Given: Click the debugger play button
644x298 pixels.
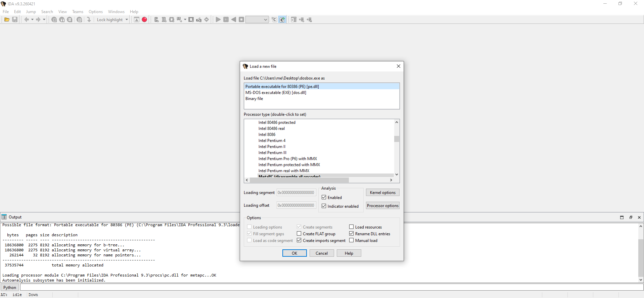Looking at the screenshot, I should tap(218, 19).
